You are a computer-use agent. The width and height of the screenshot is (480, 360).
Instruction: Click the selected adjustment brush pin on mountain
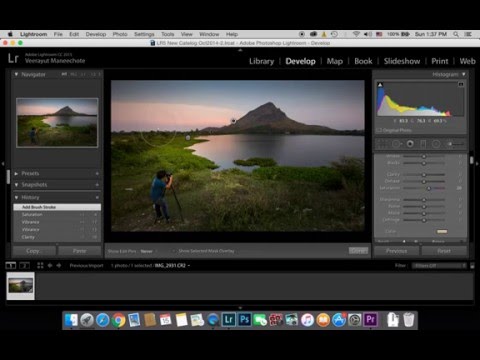point(233,121)
